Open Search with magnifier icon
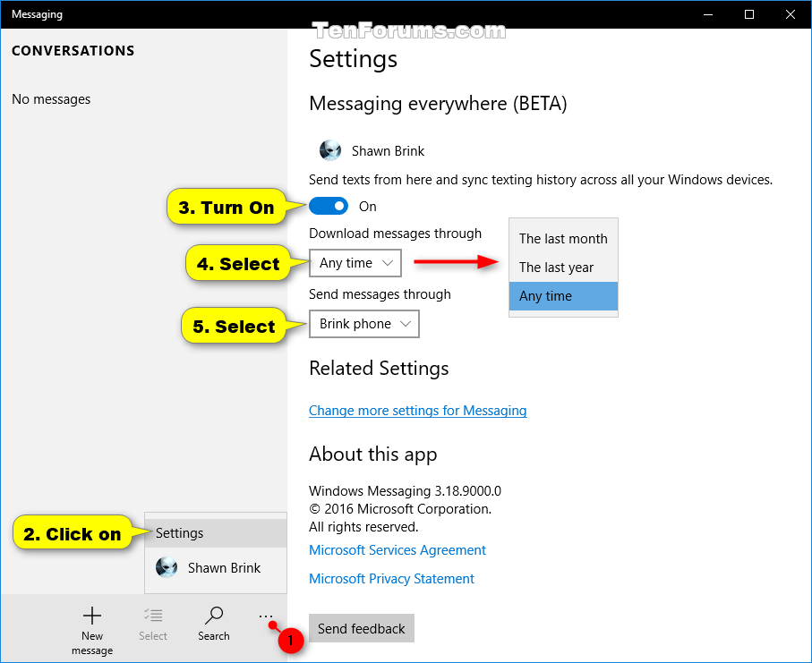This screenshot has height=663, width=812. 213,616
